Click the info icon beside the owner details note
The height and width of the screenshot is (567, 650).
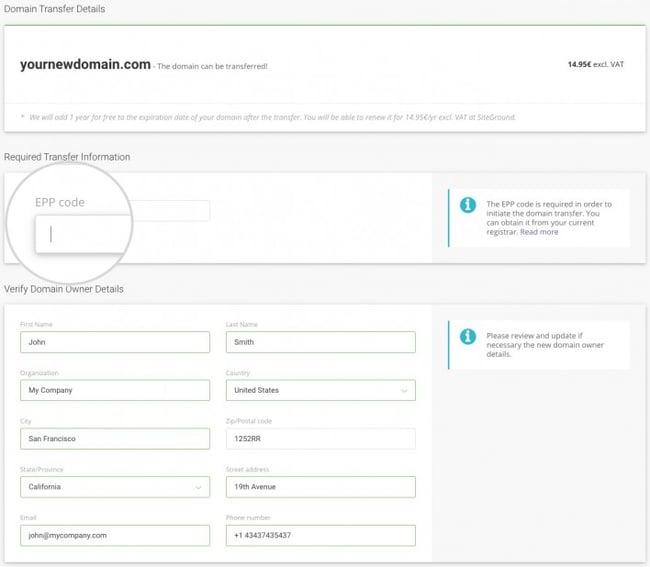467,337
